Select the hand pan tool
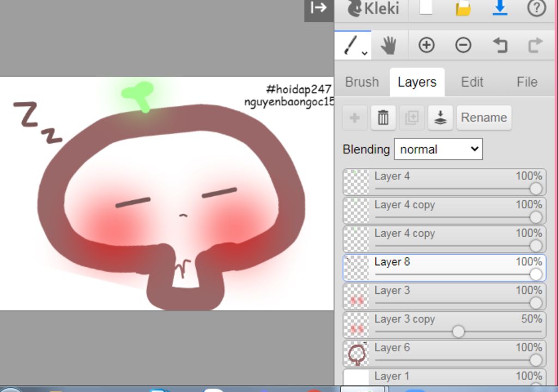The image size is (558, 392). 389,45
